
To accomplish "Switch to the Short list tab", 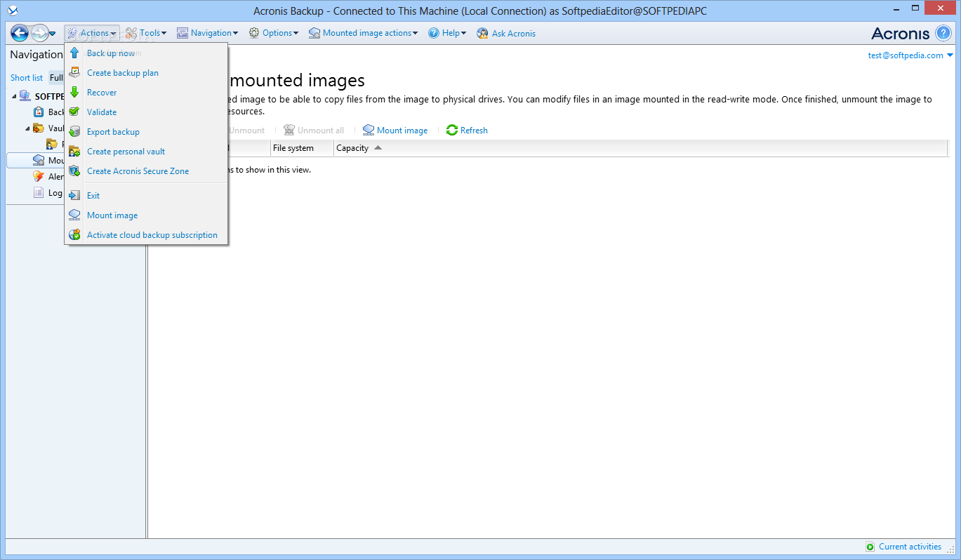I will pos(27,78).
